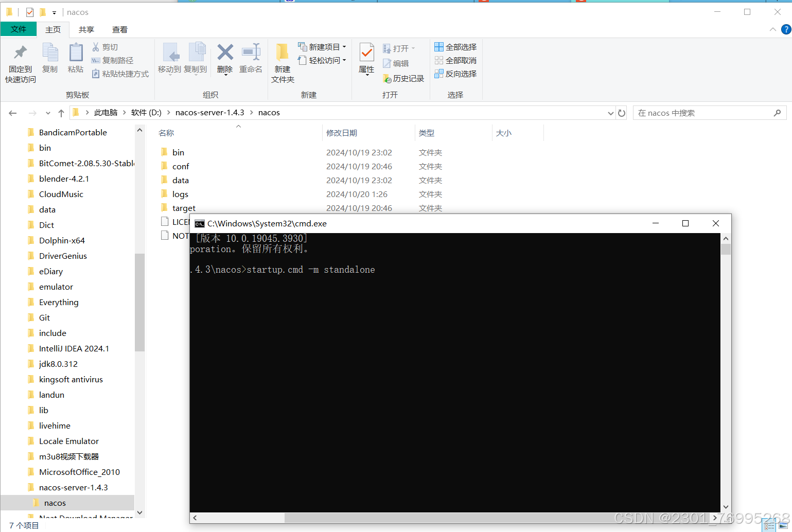Click the Delete (删除) X icon

(x=225, y=52)
